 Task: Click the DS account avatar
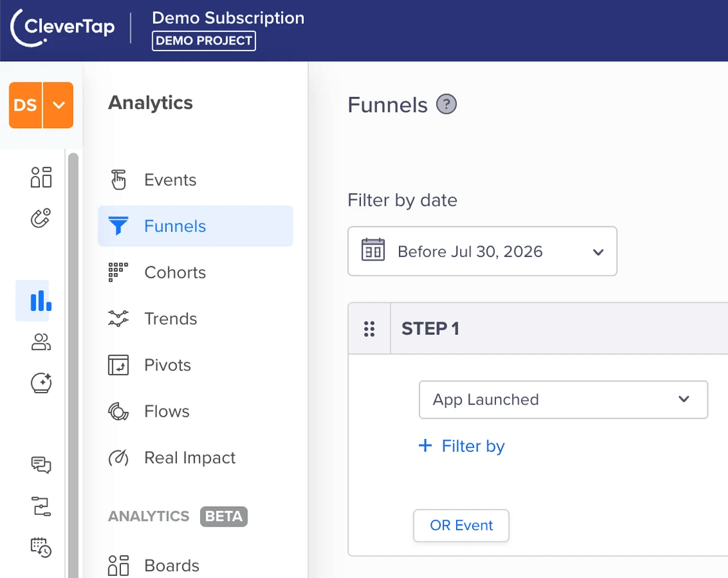pyautogui.click(x=25, y=105)
